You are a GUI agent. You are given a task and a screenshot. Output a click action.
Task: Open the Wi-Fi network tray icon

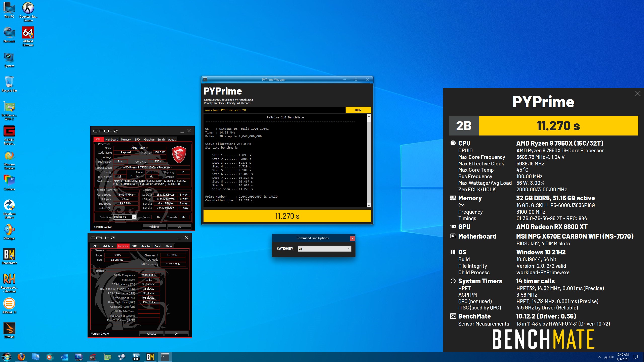pyautogui.click(x=606, y=357)
